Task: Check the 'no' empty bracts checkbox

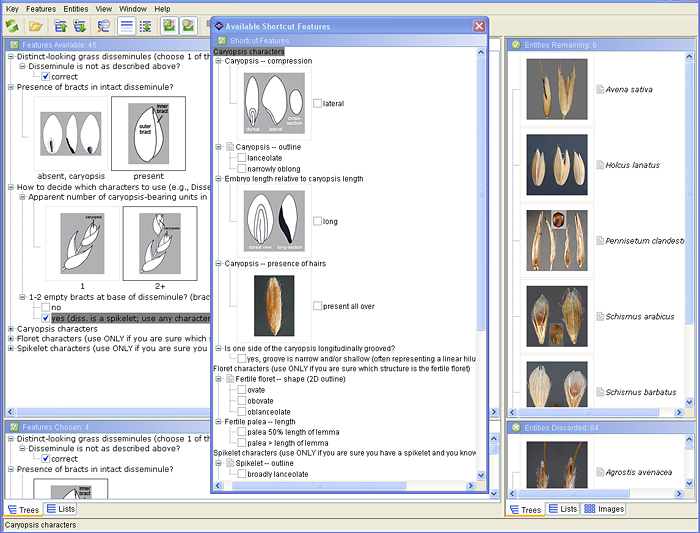Action: (46, 307)
